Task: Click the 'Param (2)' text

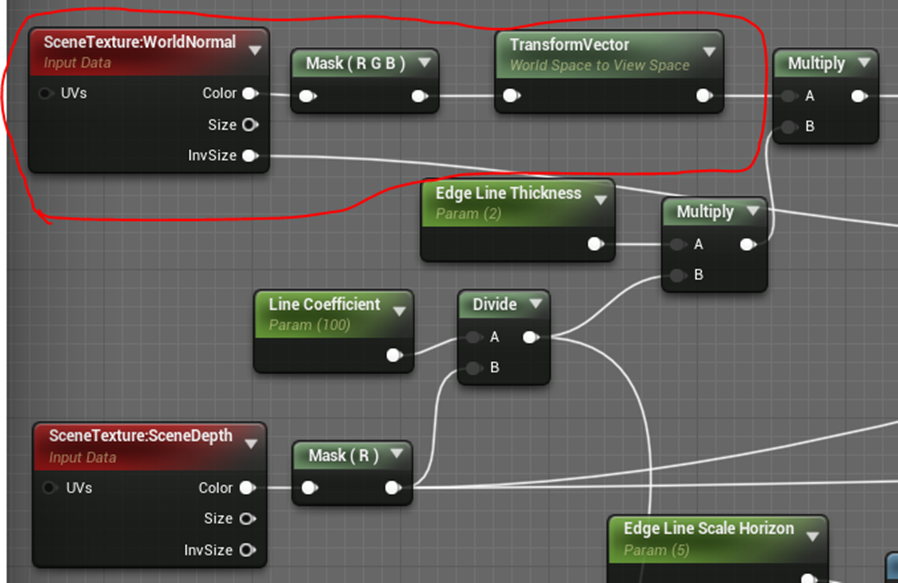Action: point(468,214)
